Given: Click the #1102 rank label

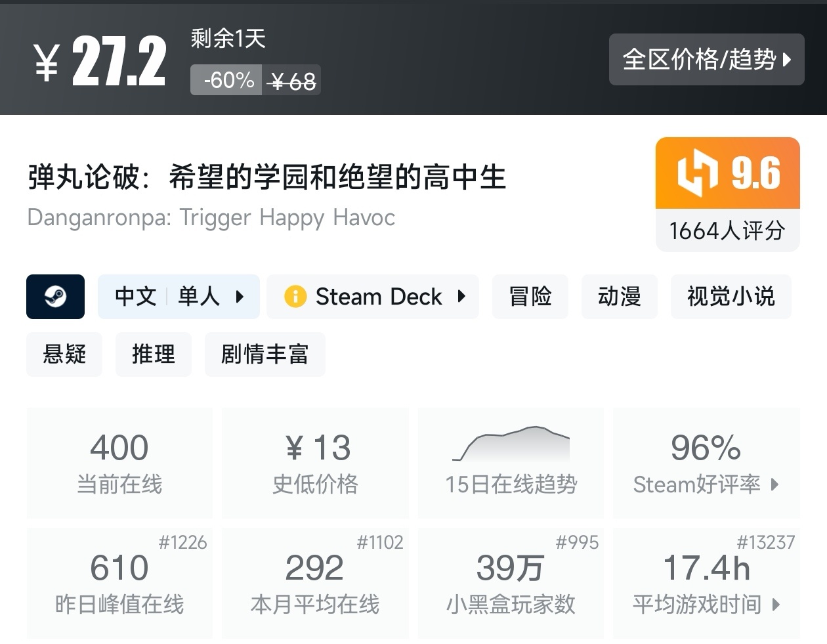Looking at the screenshot, I should tap(379, 542).
